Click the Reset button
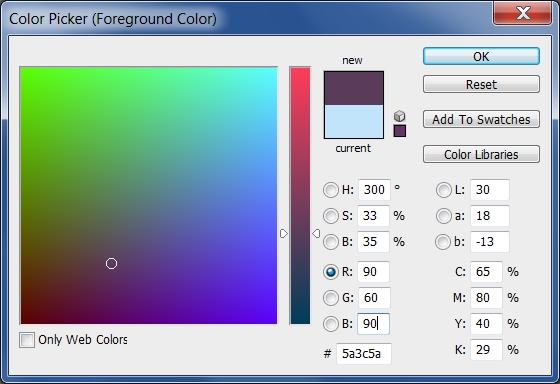Image resolution: width=560 pixels, height=384 pixels. [x=481, y=84]
